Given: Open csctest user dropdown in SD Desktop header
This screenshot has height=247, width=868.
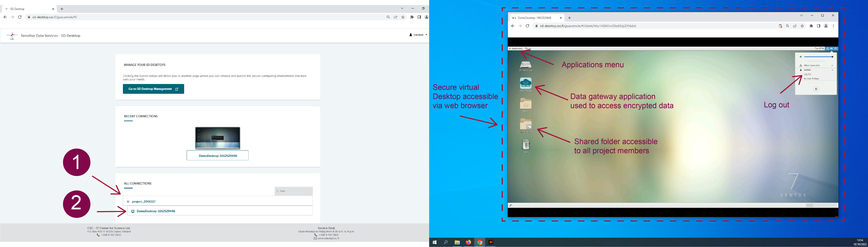Looking at the screenshot, I should pos(418,35).
